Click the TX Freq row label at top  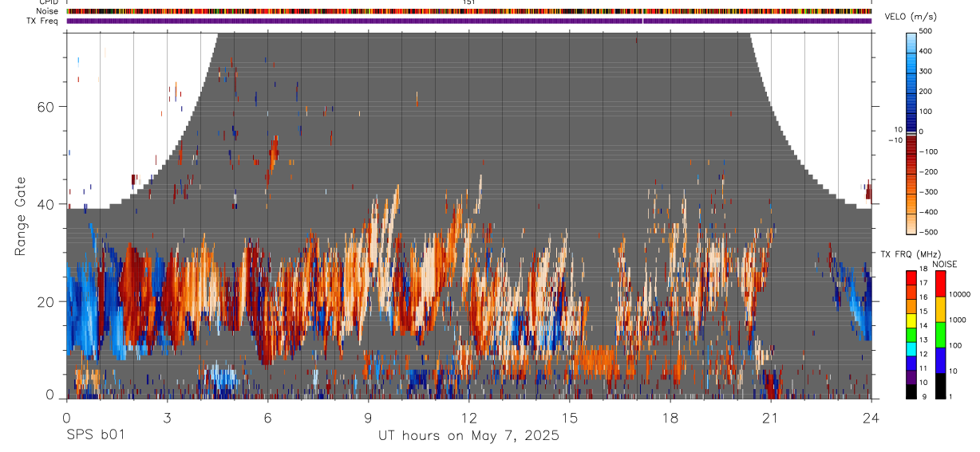[x=42, y=21]
